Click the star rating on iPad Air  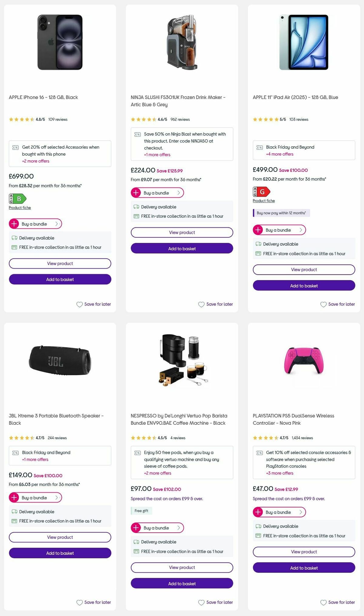(x=266, y=119)
